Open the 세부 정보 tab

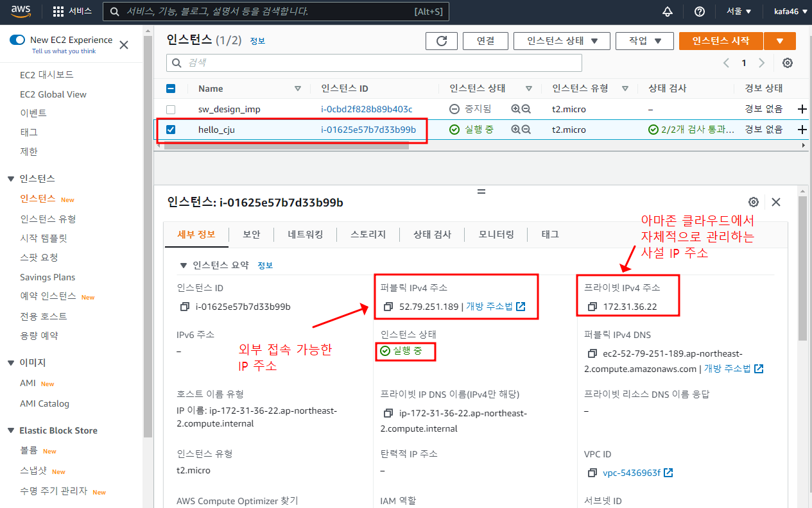click(x=196, y=234)
